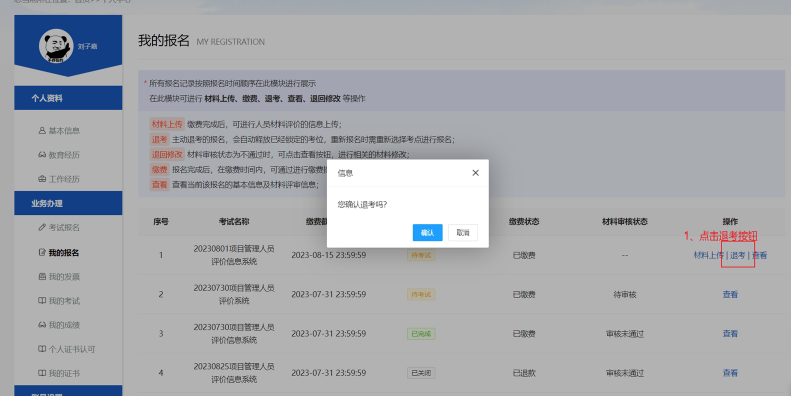
Task: Open 个人资料 section header
Action: pos(68,98)
